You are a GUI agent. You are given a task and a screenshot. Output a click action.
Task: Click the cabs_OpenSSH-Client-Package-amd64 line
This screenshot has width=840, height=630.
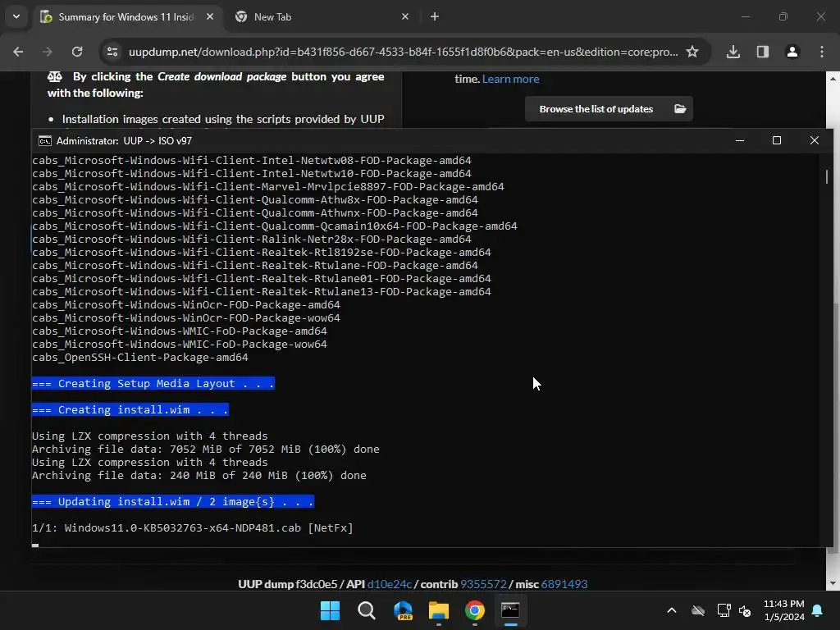tap(139, 358)
